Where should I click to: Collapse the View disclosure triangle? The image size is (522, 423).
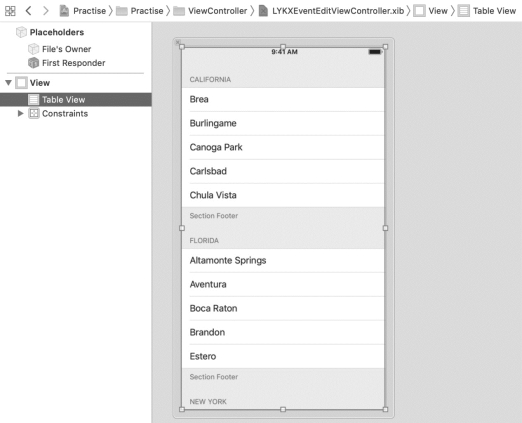tap(9, 82)
